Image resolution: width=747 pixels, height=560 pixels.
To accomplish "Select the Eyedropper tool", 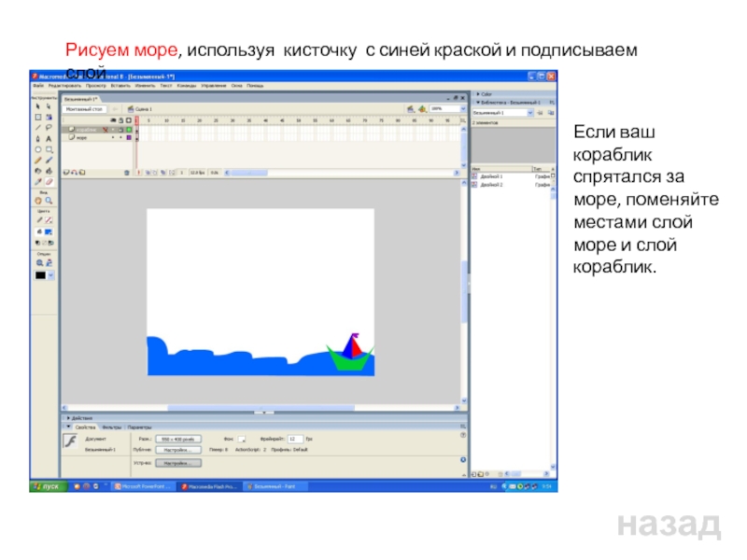I will click(38, 182).
